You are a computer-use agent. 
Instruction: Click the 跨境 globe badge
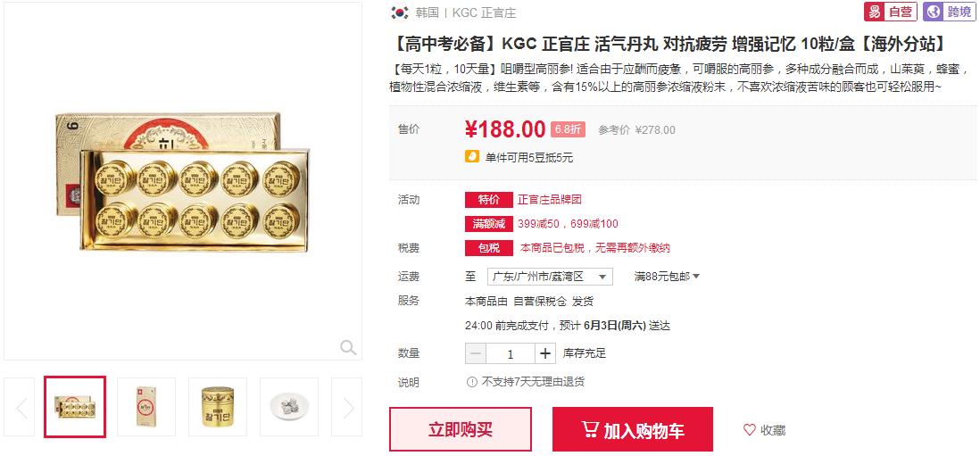click(950, 12)
